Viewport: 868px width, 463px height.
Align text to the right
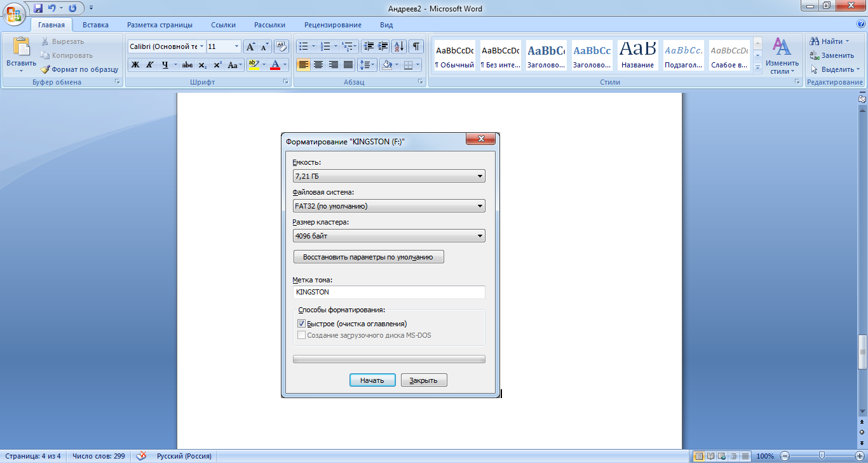click(x=333, y=65)
